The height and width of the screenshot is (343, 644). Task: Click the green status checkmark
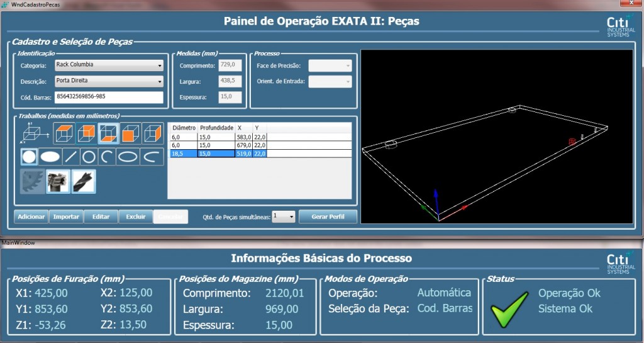[509, 309]
